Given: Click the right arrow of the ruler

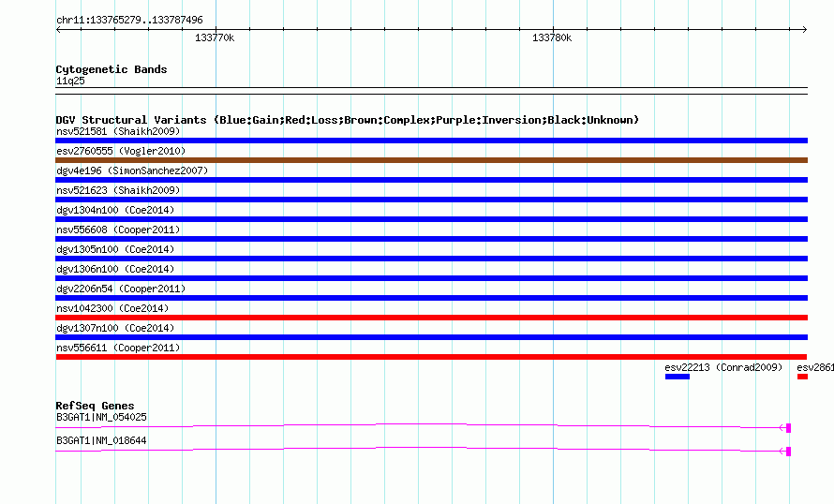Looking at the screenshot, I should coord(805,29).
